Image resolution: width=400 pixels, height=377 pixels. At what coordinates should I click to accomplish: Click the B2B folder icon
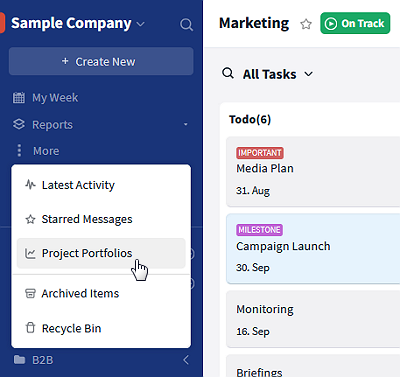(19, 360)
